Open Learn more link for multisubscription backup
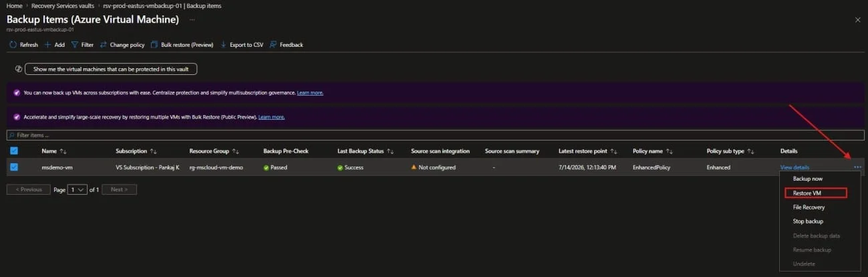This screenshot has width=868, height=277. coord(310,92)
